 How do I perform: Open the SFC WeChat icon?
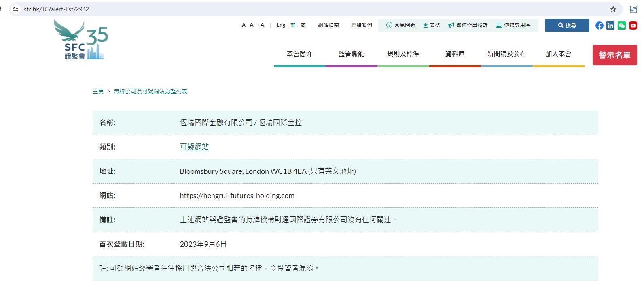coord(622,26)
